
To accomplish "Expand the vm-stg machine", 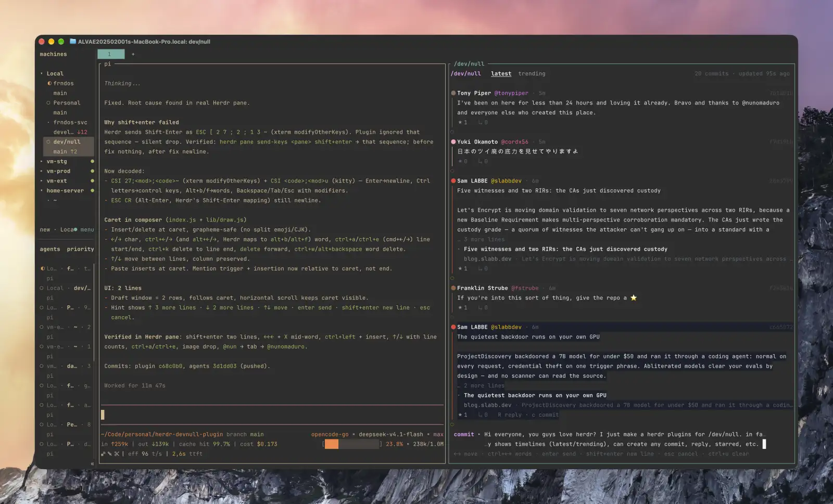I will click(42, 161).
